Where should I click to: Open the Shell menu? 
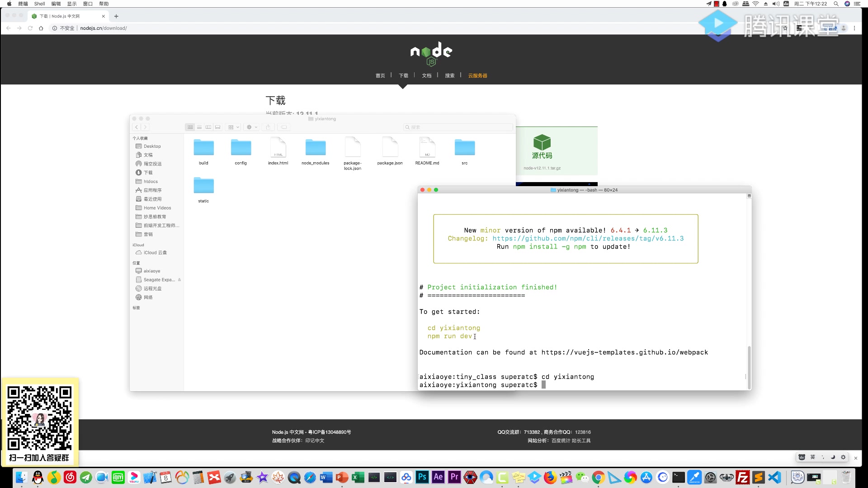40,4
